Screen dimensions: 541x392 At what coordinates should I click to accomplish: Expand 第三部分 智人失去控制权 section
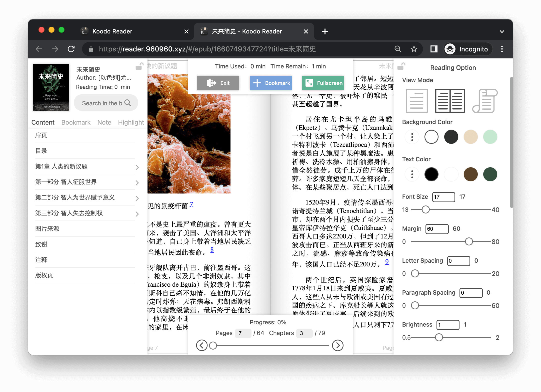click(137, 214)
